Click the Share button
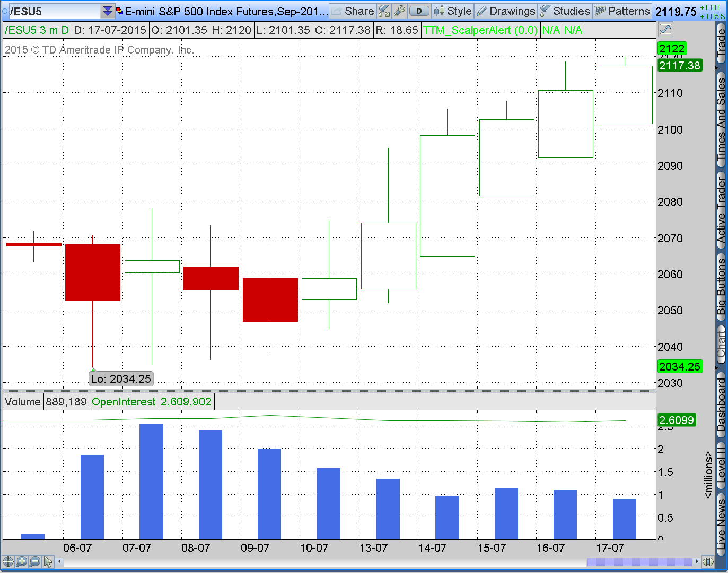728x573 pixels. click(x=353, y=11)
